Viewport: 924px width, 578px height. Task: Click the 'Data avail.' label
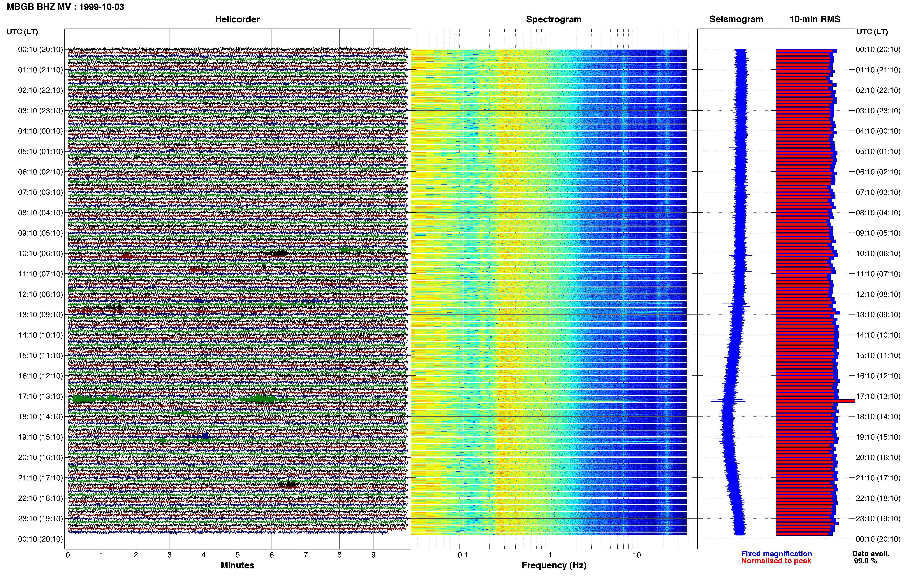coord(870,554)
